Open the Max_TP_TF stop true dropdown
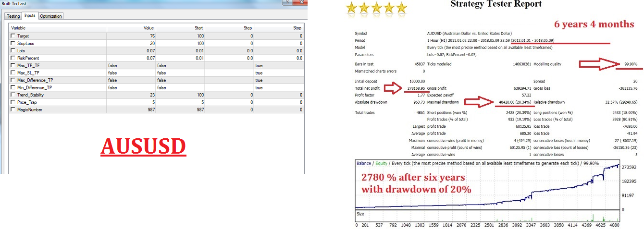The height and width of the screenshot is (230, 644). [279, 65]
